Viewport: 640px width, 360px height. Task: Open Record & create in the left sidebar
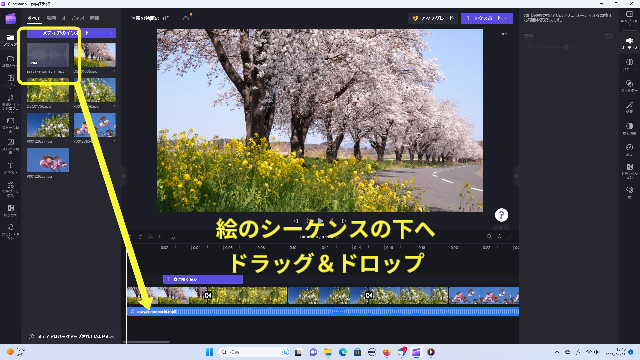10,61
